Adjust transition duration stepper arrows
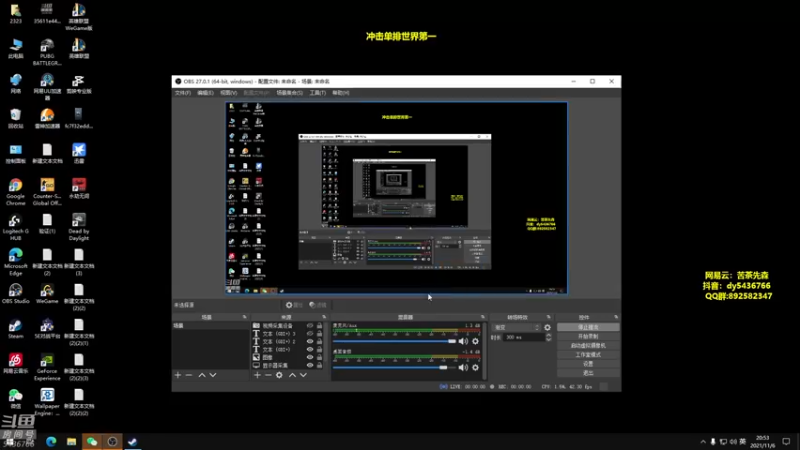The width and height of the screenshot is (800, 450). coord(548,337)
